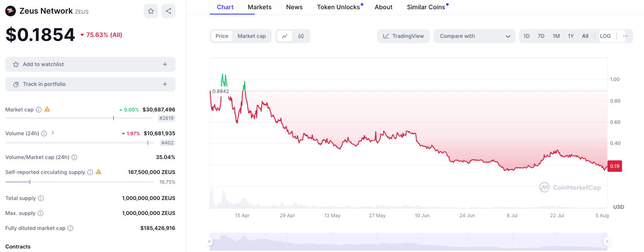Viewport: 644px width, 252px height.
Task: Click the left handle of the range slider
Action: point(210,241)
